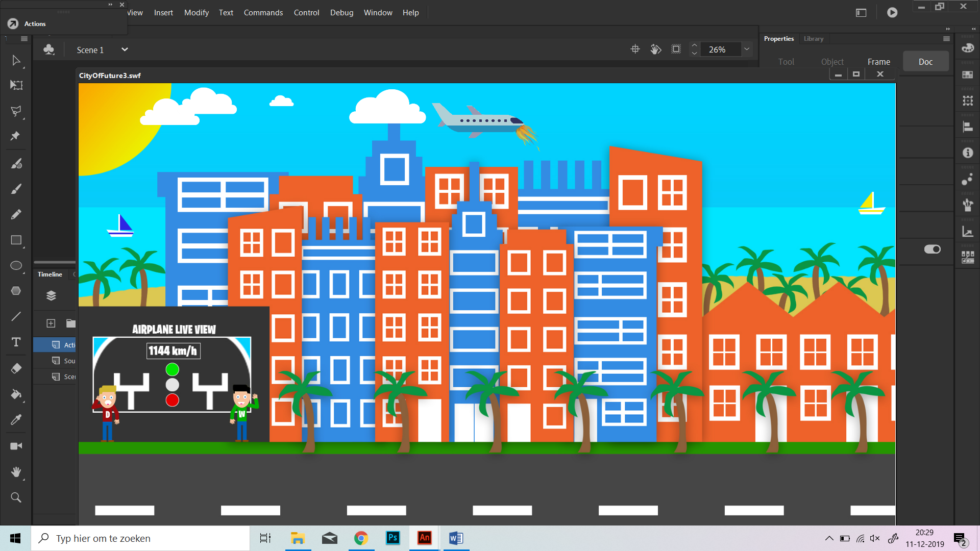Select the Camera tool
This screenshot has height=551, width=980.
[16, 446]
